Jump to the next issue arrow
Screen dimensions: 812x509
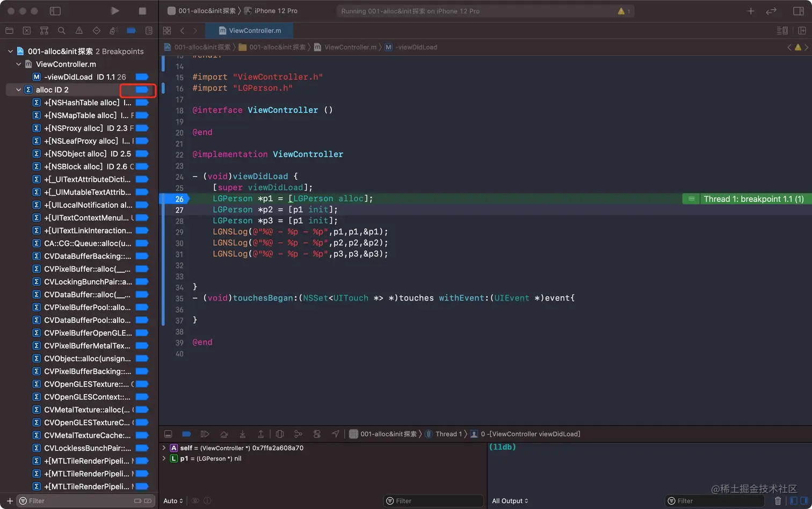pyautogui.click(x=806, y=47)
